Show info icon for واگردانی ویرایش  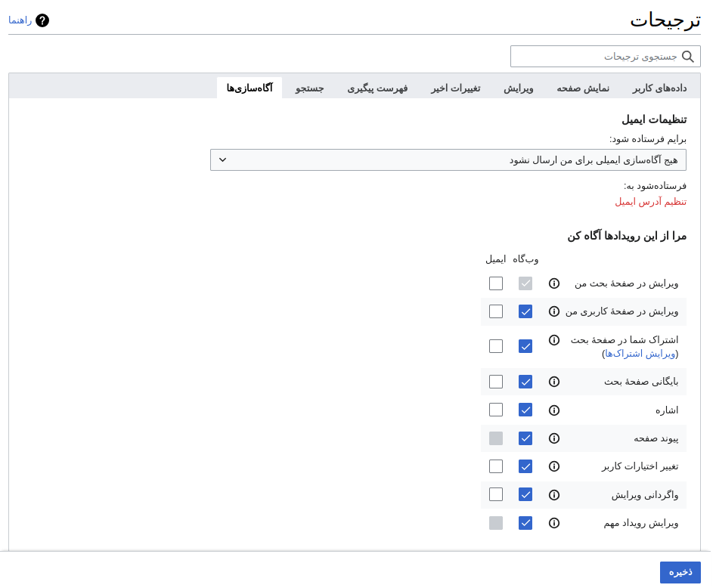pos(554,495)
